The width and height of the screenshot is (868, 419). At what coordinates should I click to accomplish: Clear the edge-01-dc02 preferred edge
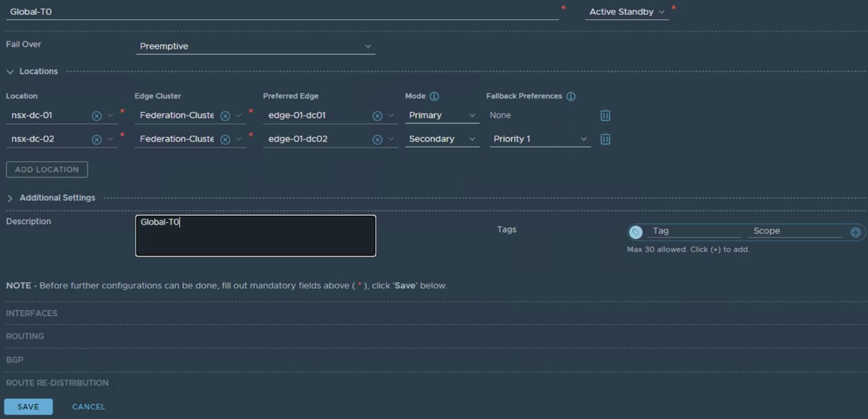click(377, 140)
